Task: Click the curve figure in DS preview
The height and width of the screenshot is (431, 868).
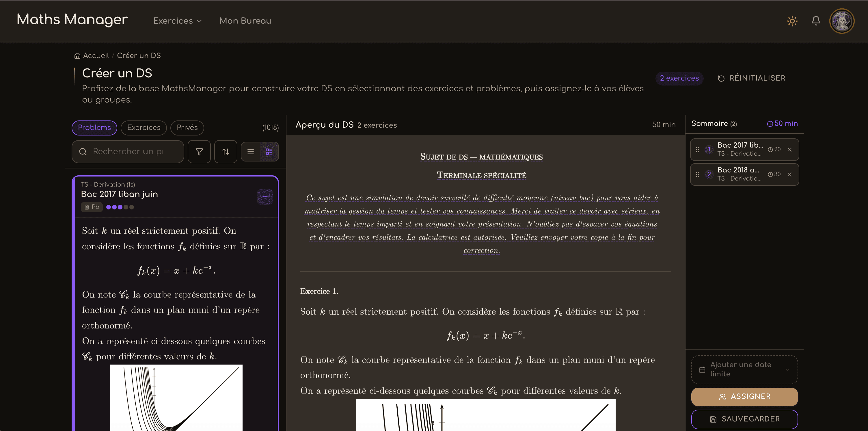Action: [x=486, y=415]
